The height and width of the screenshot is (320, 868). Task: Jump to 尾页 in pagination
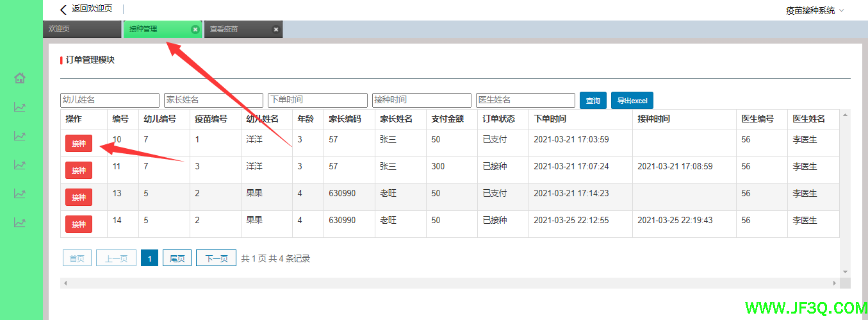[x=177, y=258]
